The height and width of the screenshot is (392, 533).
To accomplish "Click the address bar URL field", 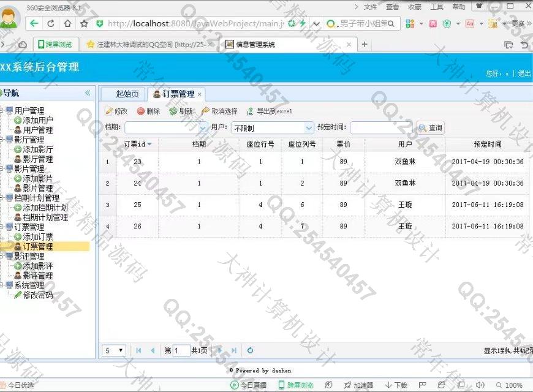I will coord(196,23).
